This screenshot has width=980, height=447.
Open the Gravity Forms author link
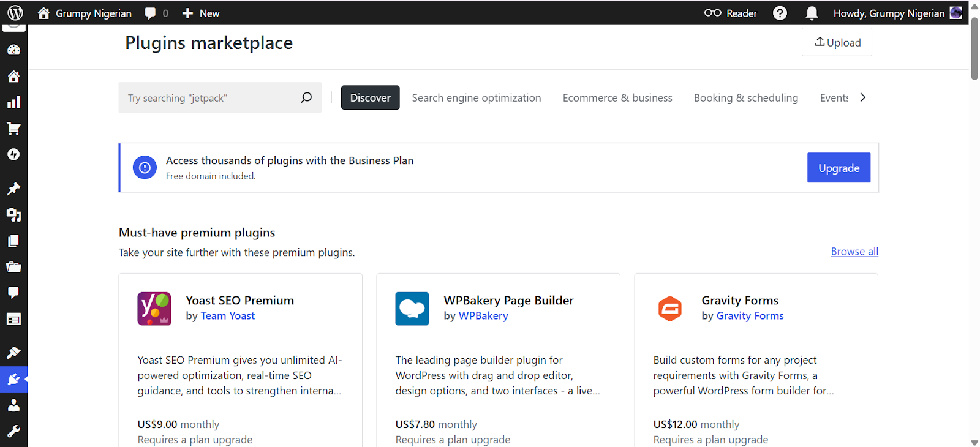tap(750, 316)
